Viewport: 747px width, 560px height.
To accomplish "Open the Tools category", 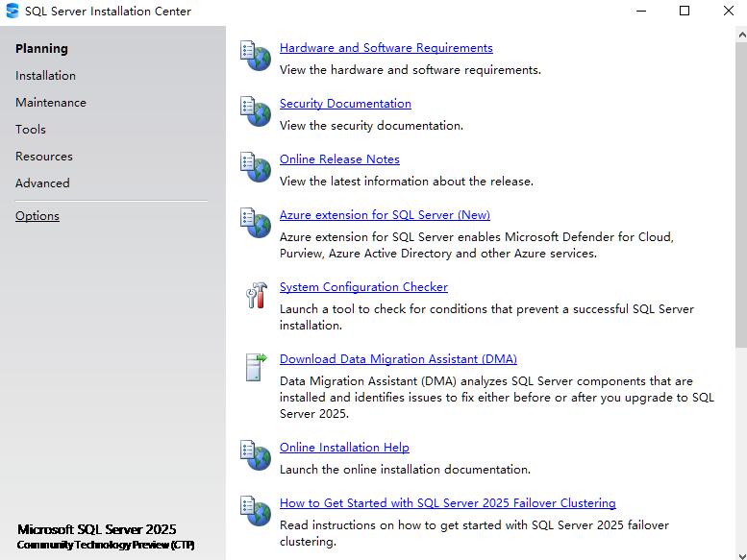I will pos(31,130).
